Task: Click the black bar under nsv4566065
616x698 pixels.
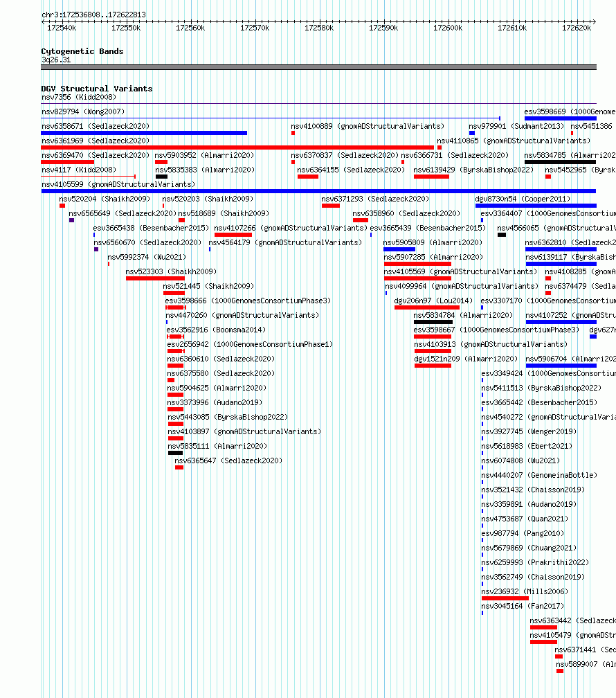Action: pos(502,235)
